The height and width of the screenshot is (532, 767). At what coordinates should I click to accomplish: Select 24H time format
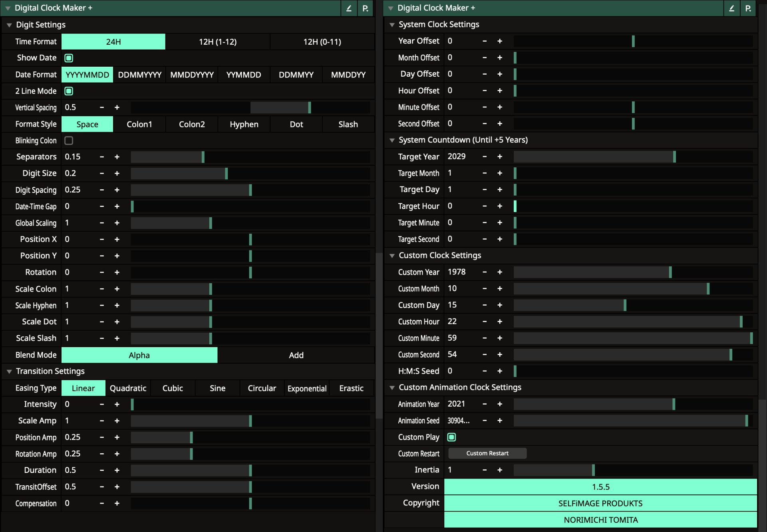(113, 42)
